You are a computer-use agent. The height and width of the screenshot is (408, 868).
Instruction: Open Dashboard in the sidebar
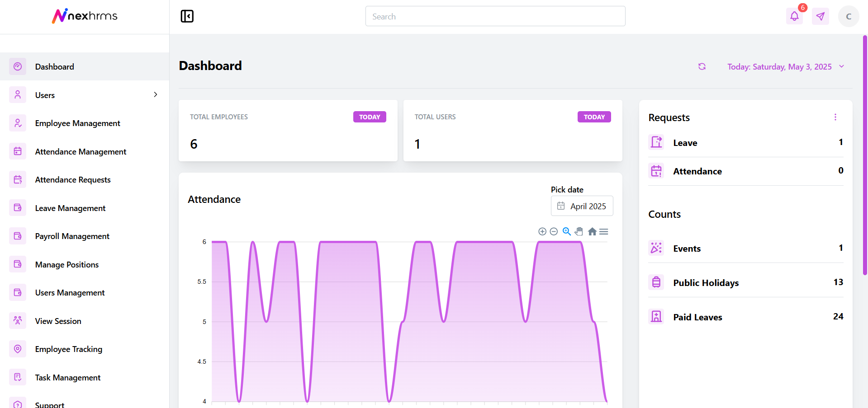pos(85,66)
